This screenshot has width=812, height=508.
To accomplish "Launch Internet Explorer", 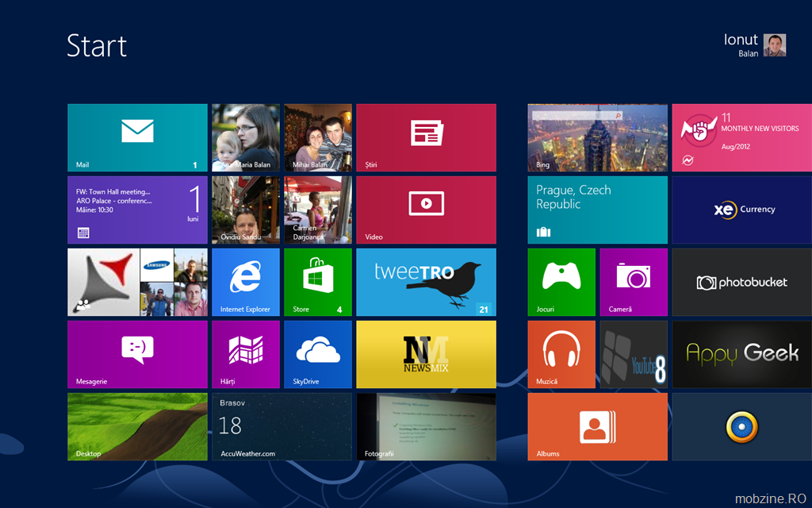I will coord(246,282).
